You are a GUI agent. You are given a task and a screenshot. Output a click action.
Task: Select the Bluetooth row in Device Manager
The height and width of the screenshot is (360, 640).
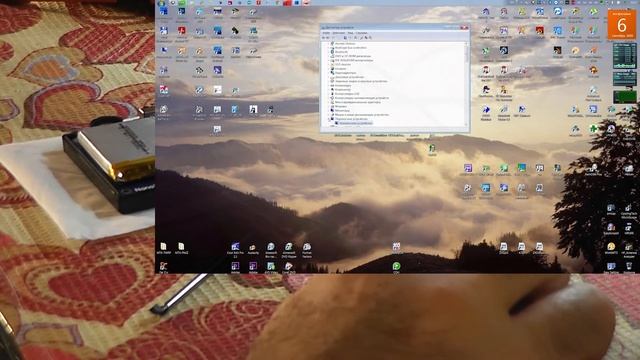coord(341,52)
